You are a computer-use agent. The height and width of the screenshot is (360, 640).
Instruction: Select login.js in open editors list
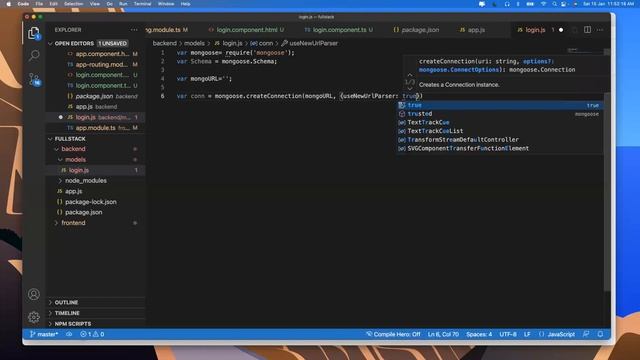(96, 117)
